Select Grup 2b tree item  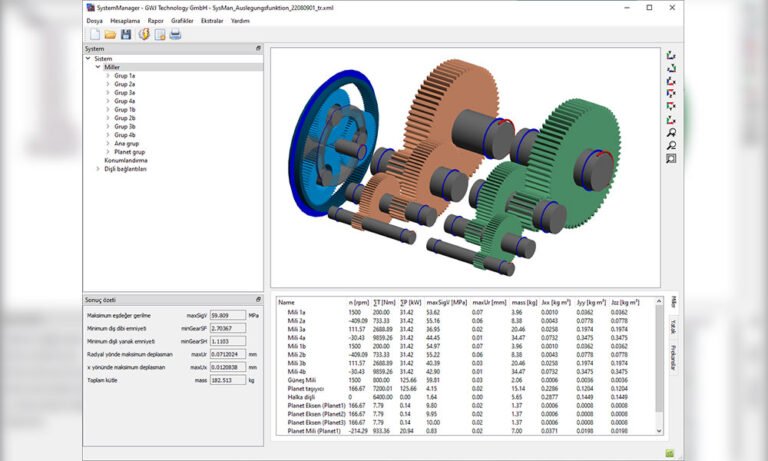tap(125, 118)
